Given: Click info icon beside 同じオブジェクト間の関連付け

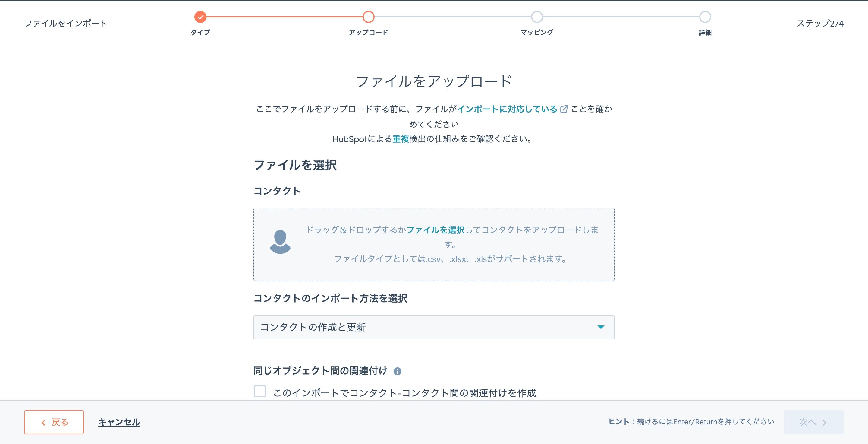Looking at the screenshot, I should [x=398, y=371].
